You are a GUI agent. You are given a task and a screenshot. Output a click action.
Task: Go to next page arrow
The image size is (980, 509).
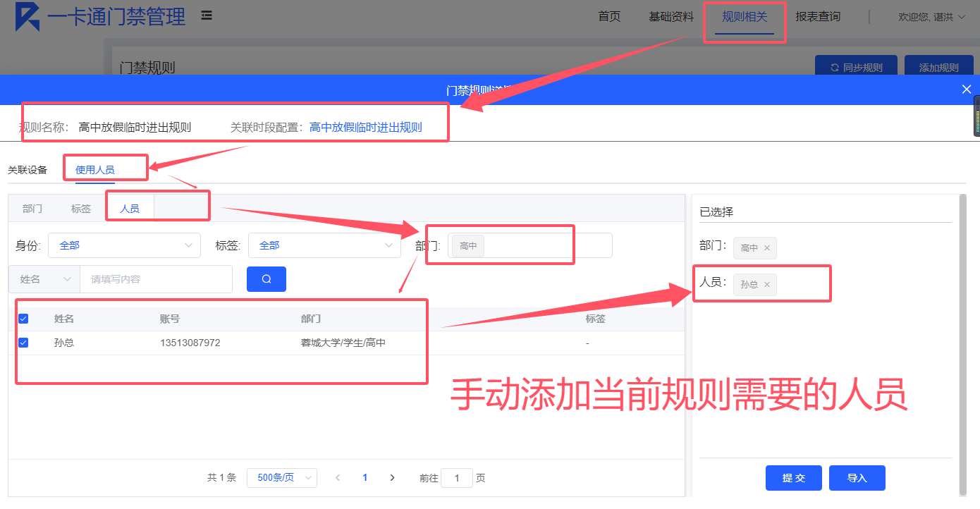tap(393, 478)
